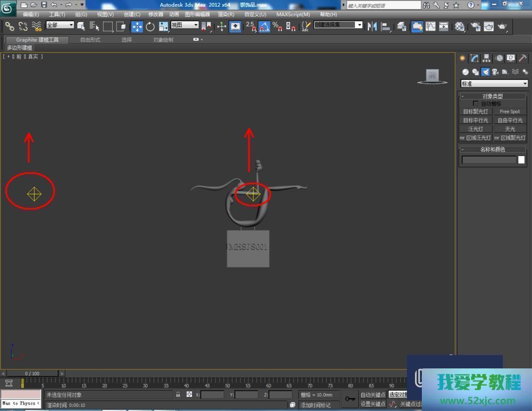Toggle the selection lock icon
This screenshot has width=532, height=411.
click(178, 394)
